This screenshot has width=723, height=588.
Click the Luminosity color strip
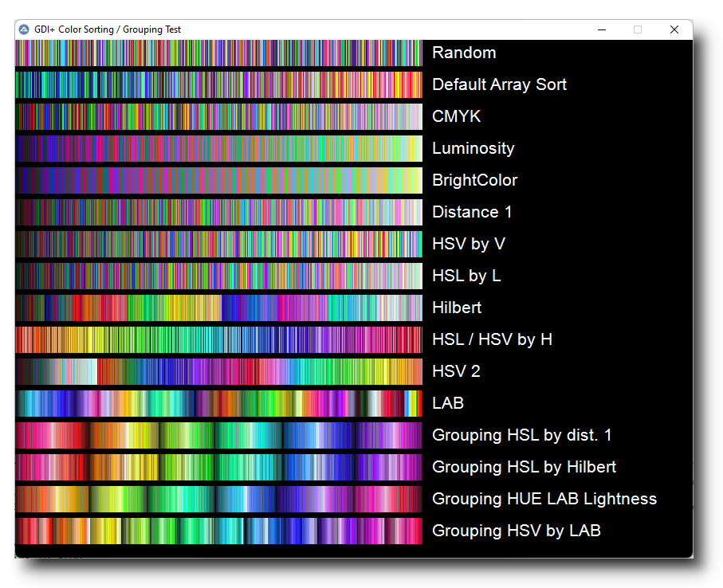218,149
